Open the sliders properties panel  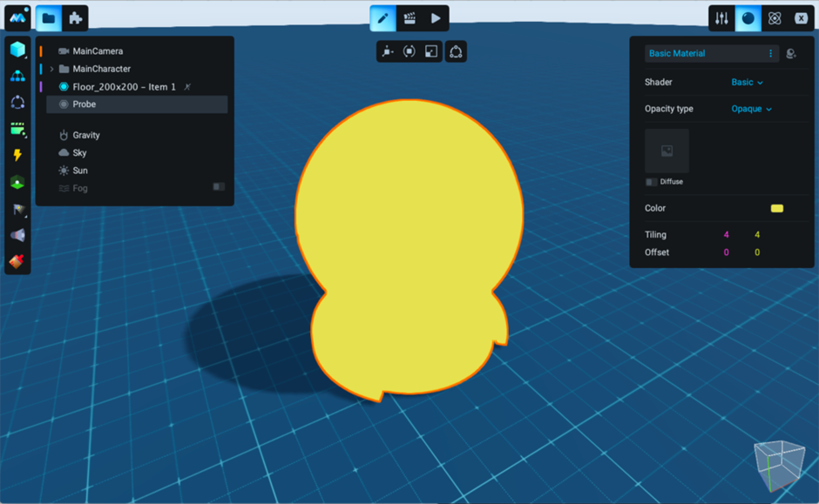(x=721, y=18)
